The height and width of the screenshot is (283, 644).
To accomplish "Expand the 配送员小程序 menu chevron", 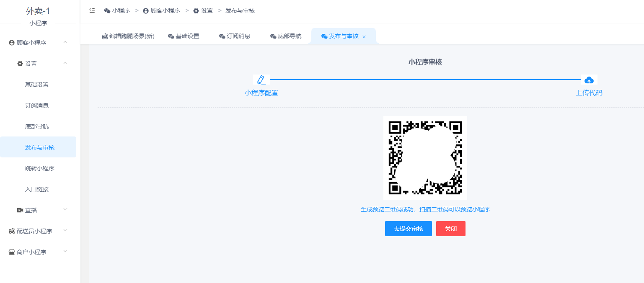I will (65, 231).
